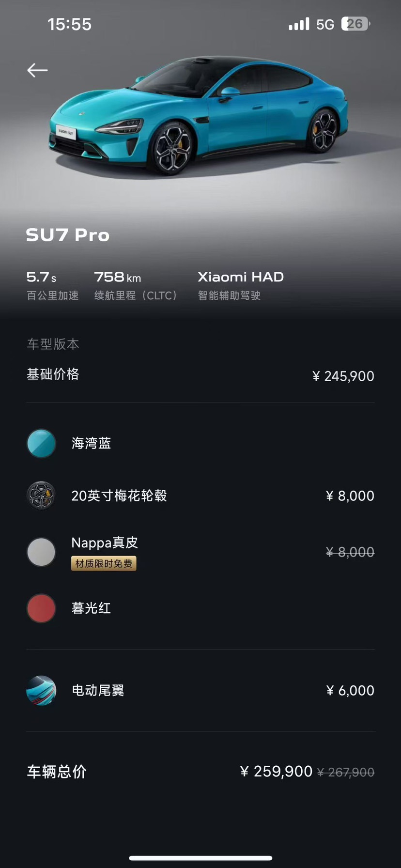Tap the ¥6,000 spoiler price
This screenshot has height=868, width=401.
[x=350, y=690]
